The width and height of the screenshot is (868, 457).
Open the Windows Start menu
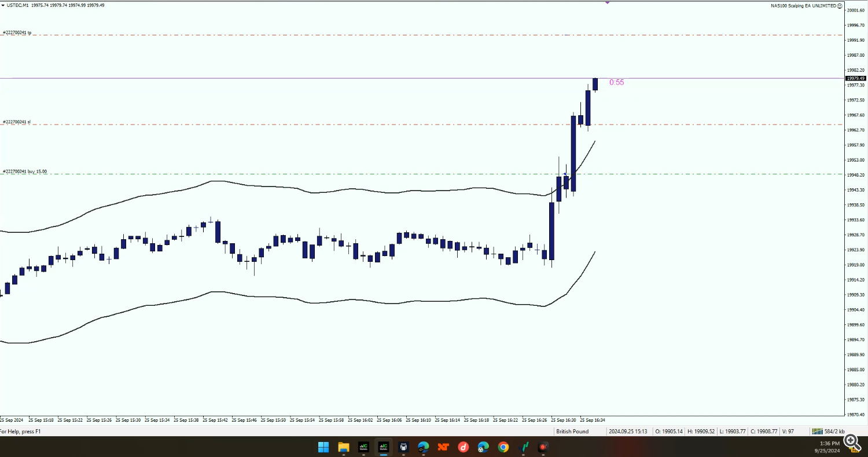tap(323, 447)
